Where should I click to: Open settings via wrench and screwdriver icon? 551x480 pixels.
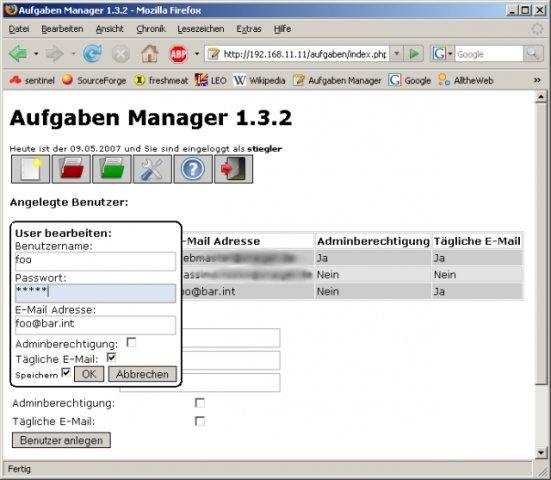[x=153, y=169]
